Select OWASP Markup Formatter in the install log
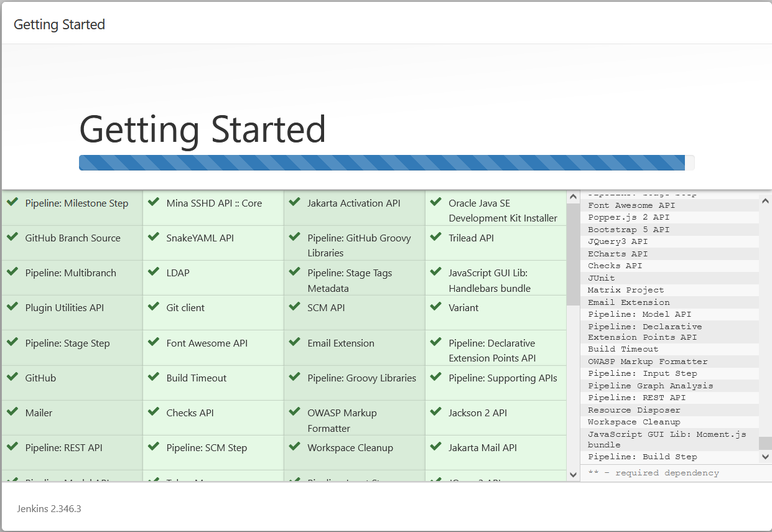This screenshot has height=532, width=772. click(648, 362)
